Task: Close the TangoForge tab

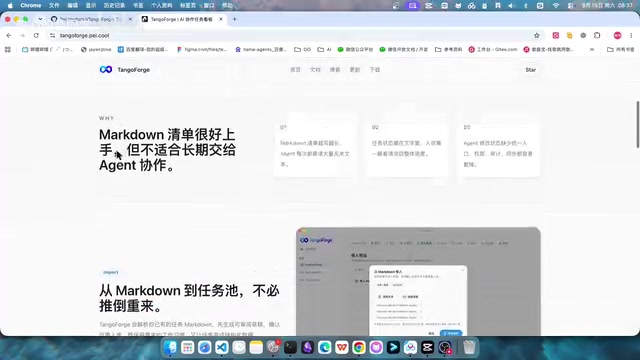Action: tap(221, 19)
